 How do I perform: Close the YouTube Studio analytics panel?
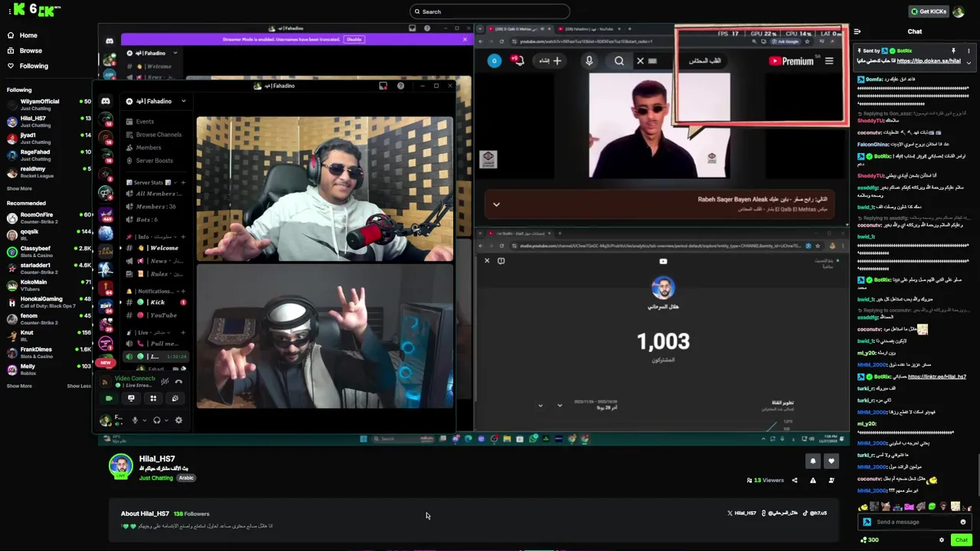point(487,261)
